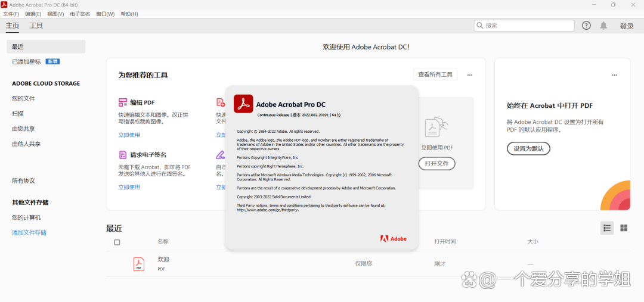This screenshot has width=644, height=302.
Task: Open 由您共享 in the sidebar
Action: pyautogui.click(x=23, y=129)
